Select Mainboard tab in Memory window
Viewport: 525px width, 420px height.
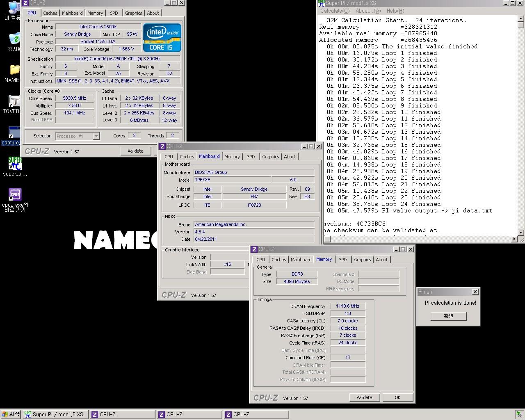click(x=301, y=260)
